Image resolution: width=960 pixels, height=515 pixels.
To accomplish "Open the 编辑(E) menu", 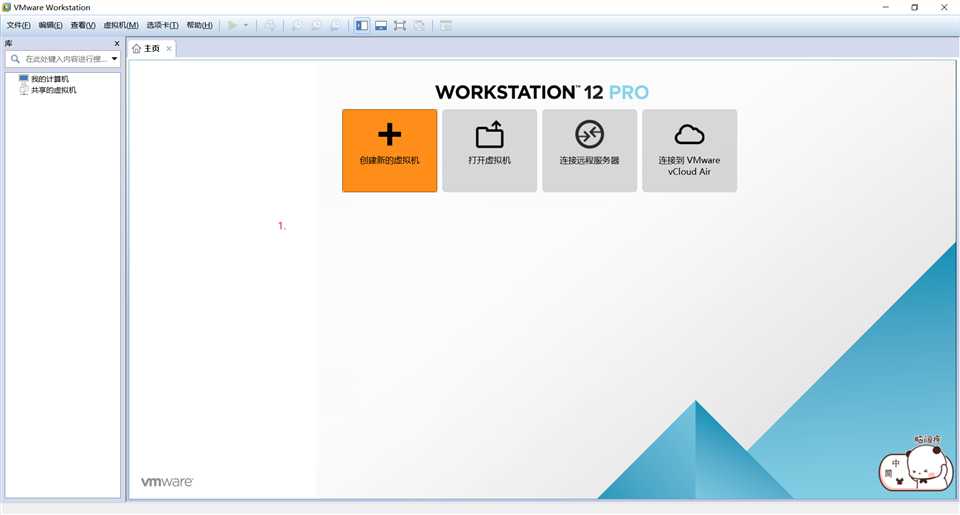I will [x=50, y=25].
